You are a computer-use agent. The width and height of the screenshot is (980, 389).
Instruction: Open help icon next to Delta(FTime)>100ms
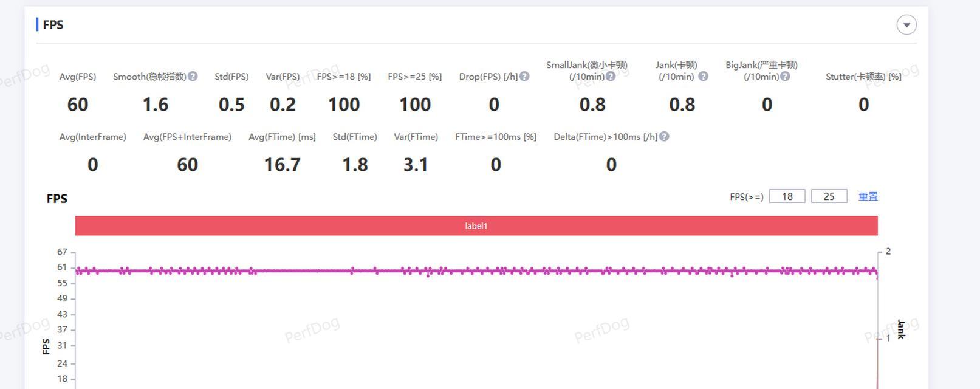(x=664, y=137)
